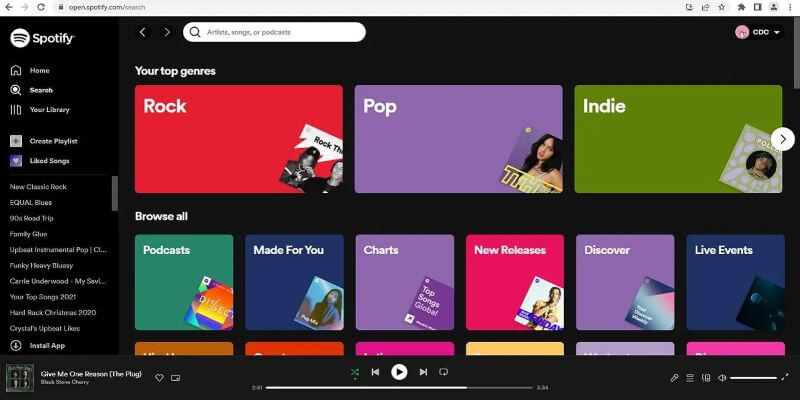Click the CDC profile avatar
The image size is (800, 400).
pyautogui.click(x=742, y=32)
